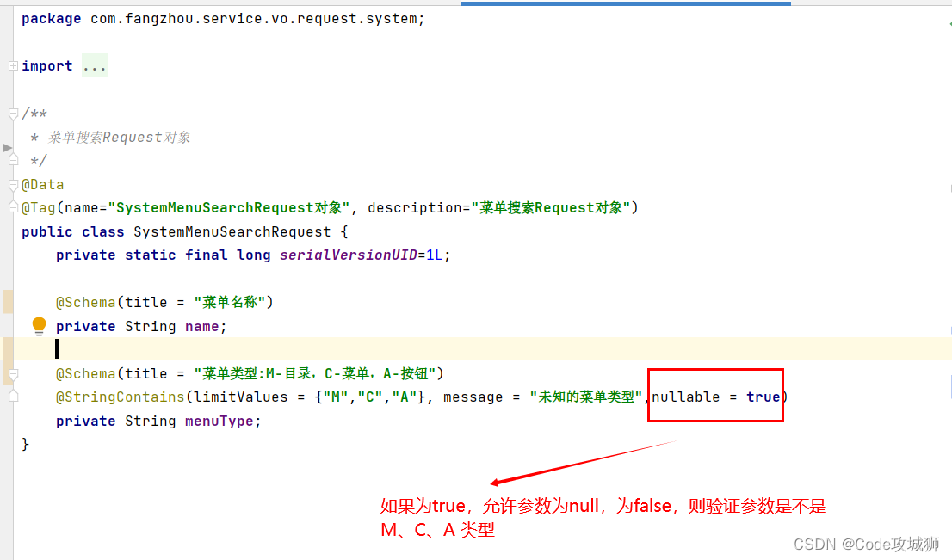952x560 pixels.
Task: Fold the menuType @Schema annotation block
Action: tap(13, 373)
